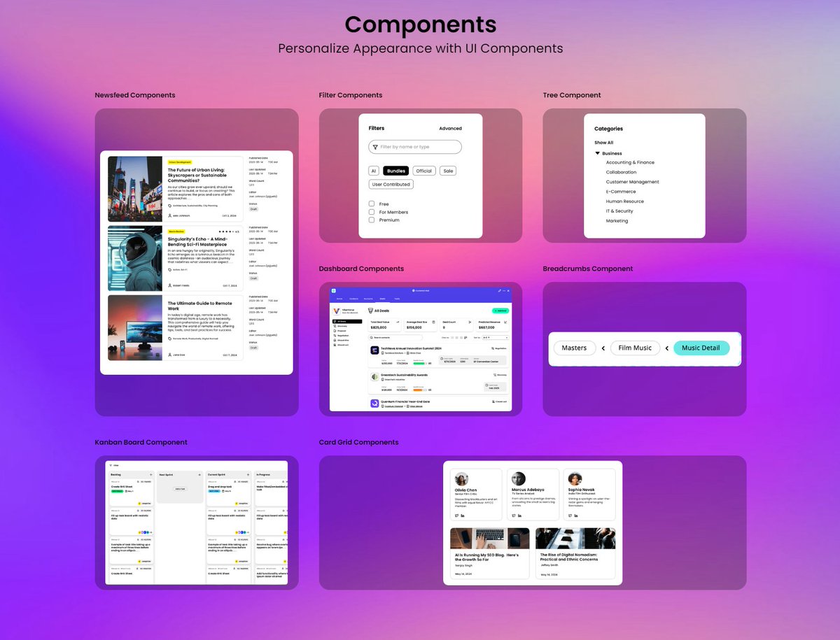This screenshot has width=840, height=640.
Task: Click chevron between Film Music and Music Detail
Action: pyautogui.click(x=667, y=348)
